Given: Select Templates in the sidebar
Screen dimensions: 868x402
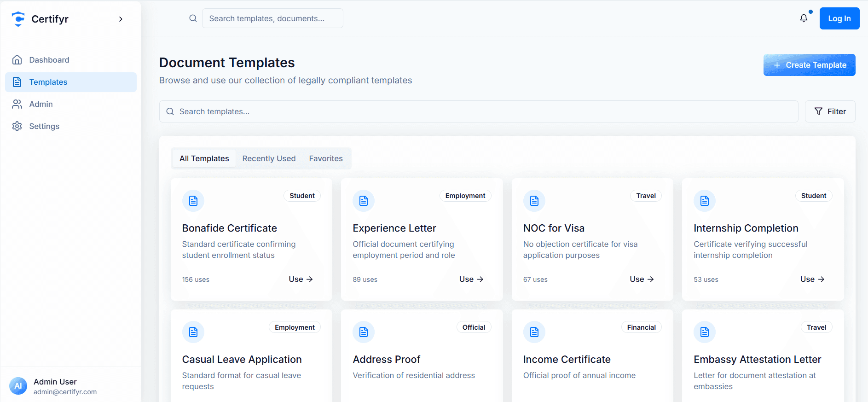Looking at the screenshot, I should tap(71, 82).
